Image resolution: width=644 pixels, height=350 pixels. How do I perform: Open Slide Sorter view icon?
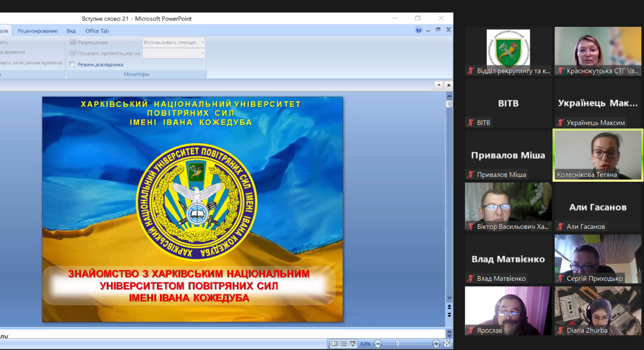click(x=343, y=344)
